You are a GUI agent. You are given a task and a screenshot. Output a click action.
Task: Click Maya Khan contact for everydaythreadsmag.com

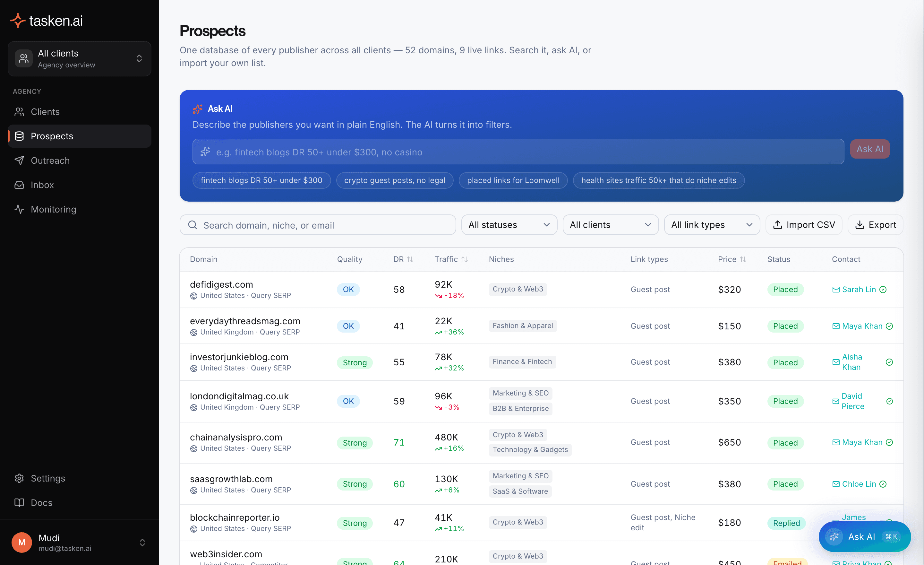pyautogui.click(x=862, y=326)
